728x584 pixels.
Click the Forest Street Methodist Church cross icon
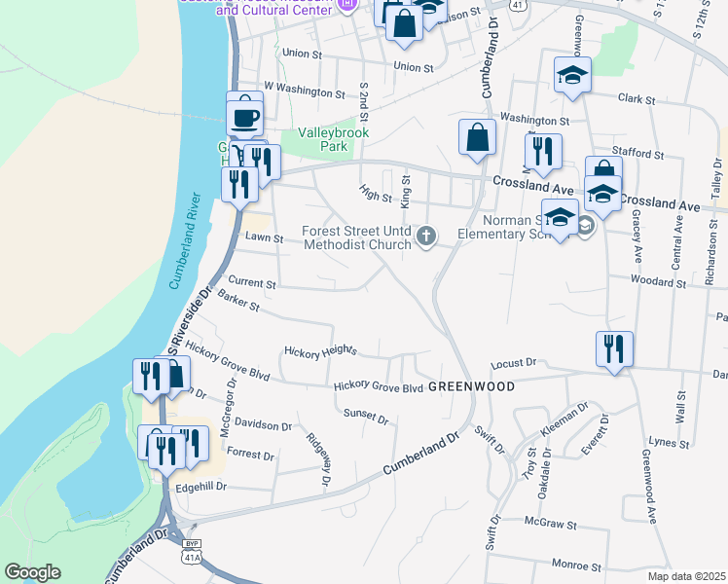click(425, 236)
